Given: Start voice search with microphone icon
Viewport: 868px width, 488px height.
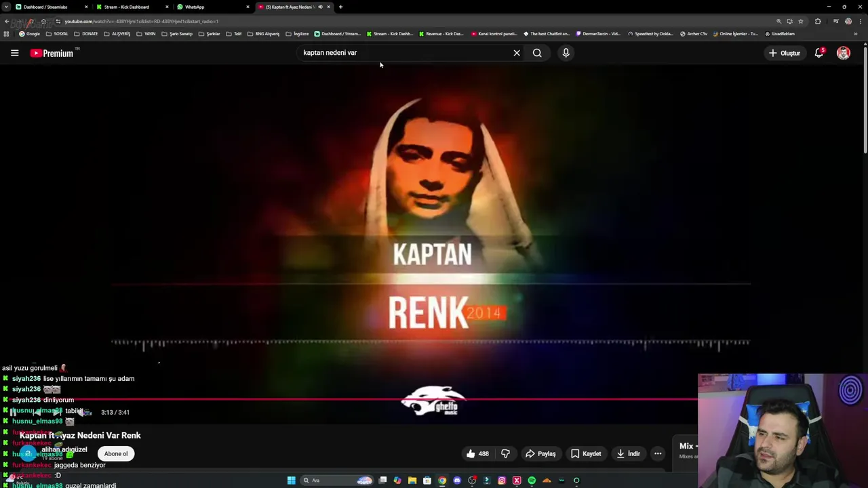Looking at the screenshot, I should (566, 53).
